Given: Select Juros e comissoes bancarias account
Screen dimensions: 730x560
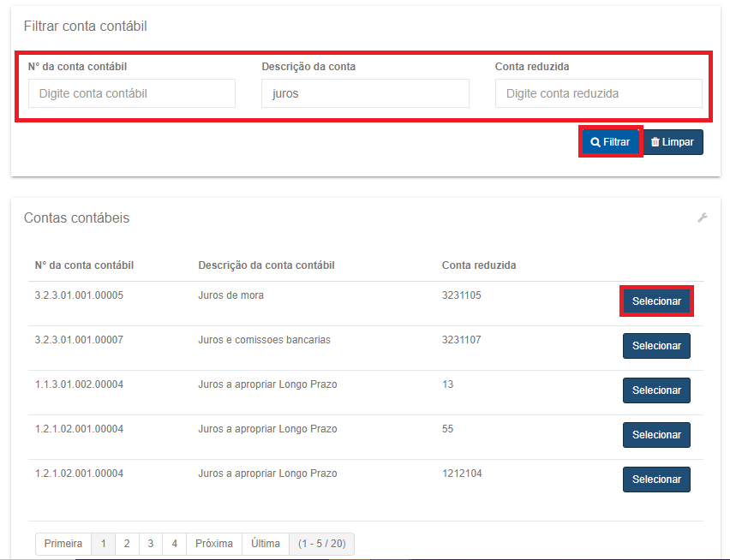Looking at the screenshot, I should point(656,346).
